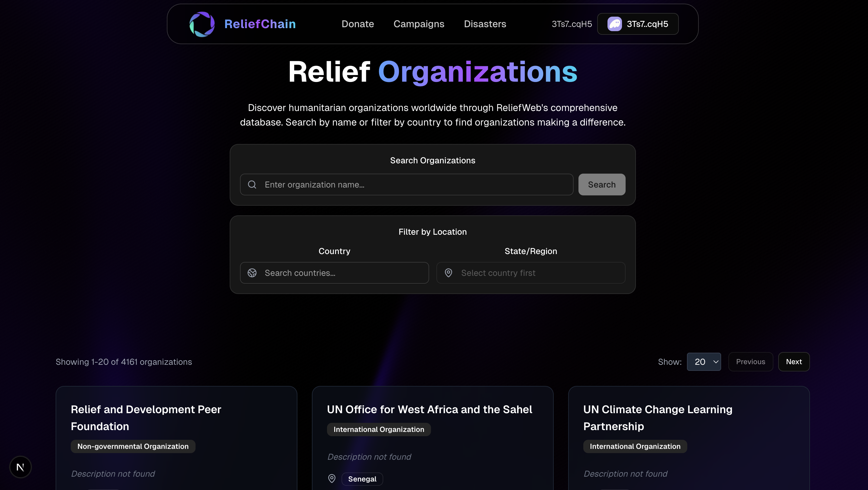Open the ReliefChain home link text
The width and height of the screenshot is (868, 490).
coord(260,24)
